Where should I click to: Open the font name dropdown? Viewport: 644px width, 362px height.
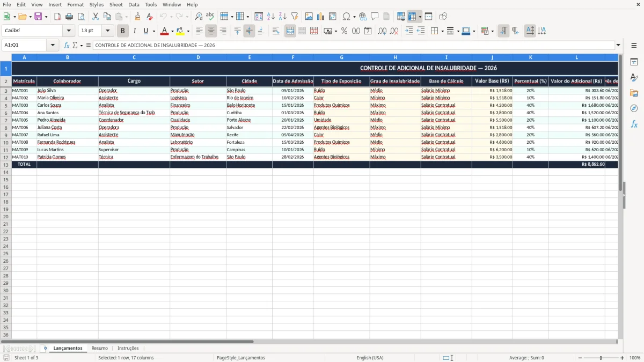[x=69, y=31]
